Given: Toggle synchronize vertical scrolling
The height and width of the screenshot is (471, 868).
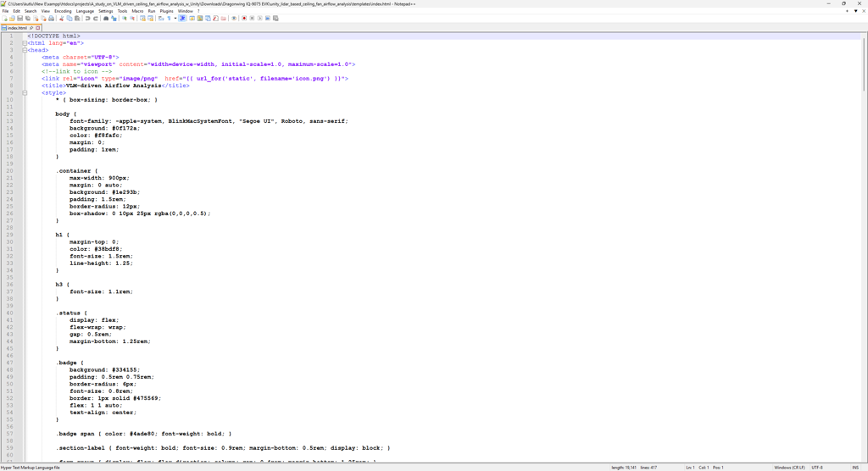Looking at the screenshot, I should [142, 19].
